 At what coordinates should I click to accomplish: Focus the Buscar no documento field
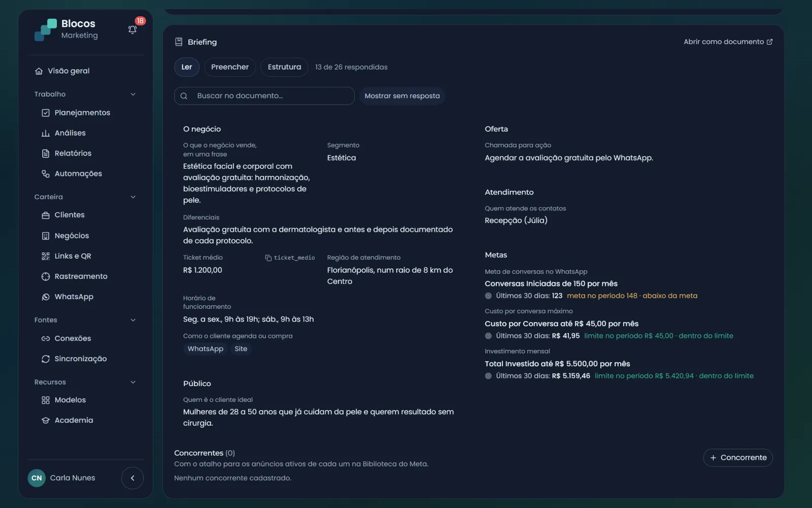pyautogui.click(x=264, y=96)
